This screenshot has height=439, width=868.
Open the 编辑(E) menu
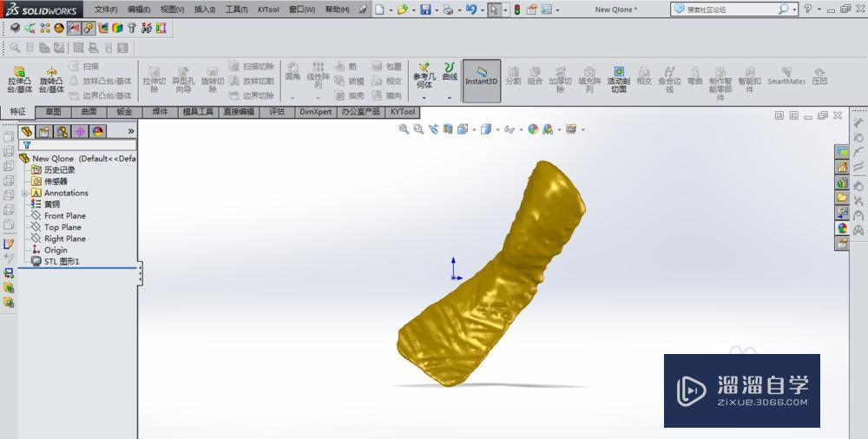point(139,10)
